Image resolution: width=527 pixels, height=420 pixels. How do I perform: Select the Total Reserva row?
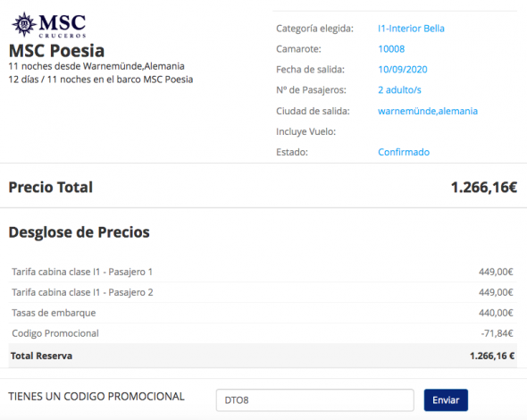click(x=263, y=356)
